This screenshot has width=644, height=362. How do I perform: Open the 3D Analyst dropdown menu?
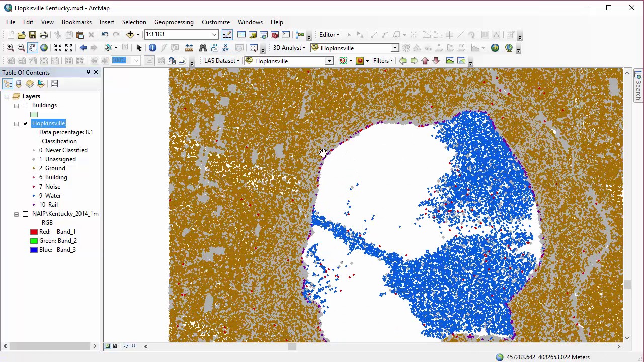289,48
